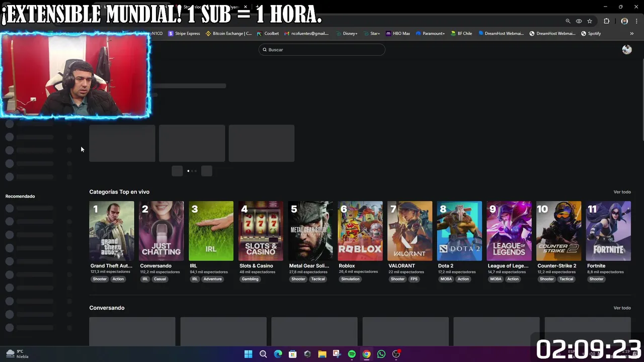The width and height of the screenshot is (644, 362).
Task: Open the user avatar on the site header
Action: (627, 49)
